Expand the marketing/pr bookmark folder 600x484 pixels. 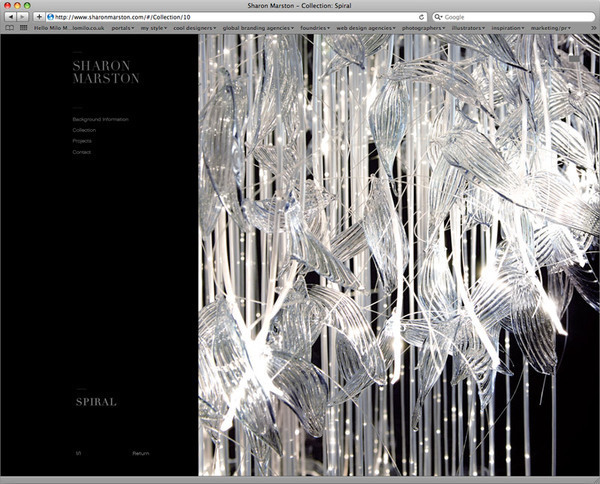tap(551, 28)
